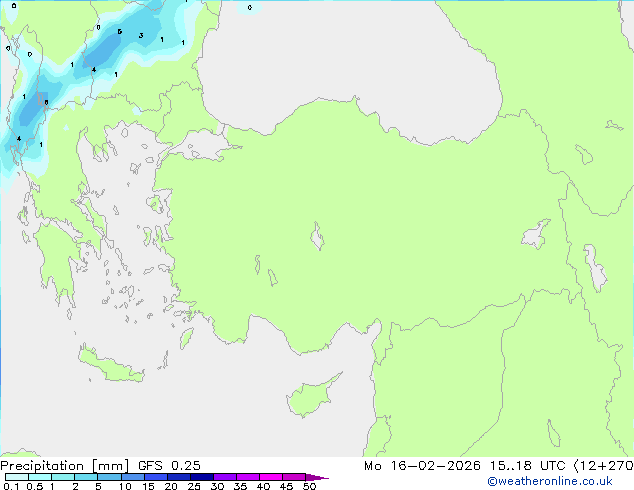Select the 5 to 10 mm legend swatch
634x490 pixels.
click(x=109, y=477)
